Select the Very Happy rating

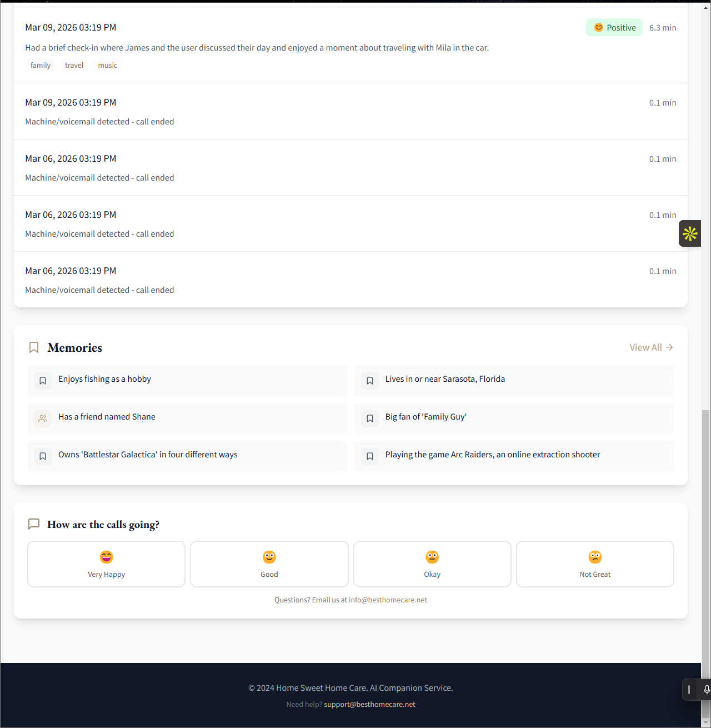point(106,564)
